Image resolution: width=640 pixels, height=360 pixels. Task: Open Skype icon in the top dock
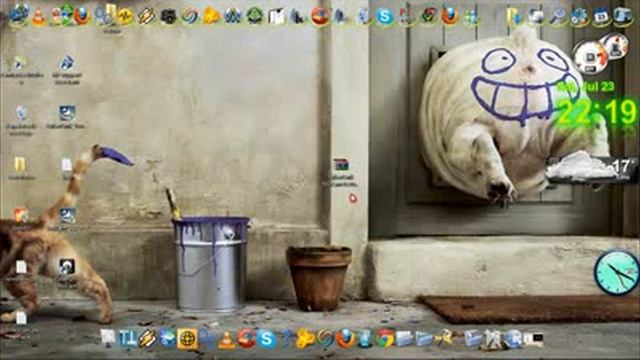click(x=384, y=17)
